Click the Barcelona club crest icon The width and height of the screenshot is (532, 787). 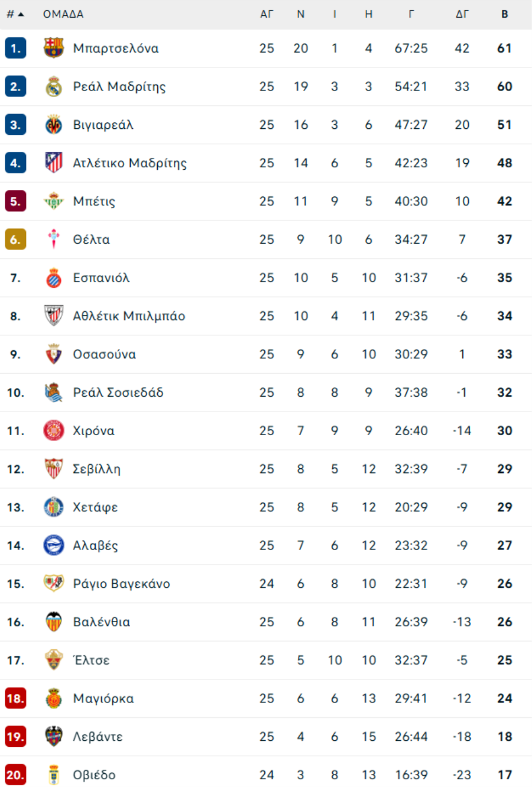click(54, 48)
